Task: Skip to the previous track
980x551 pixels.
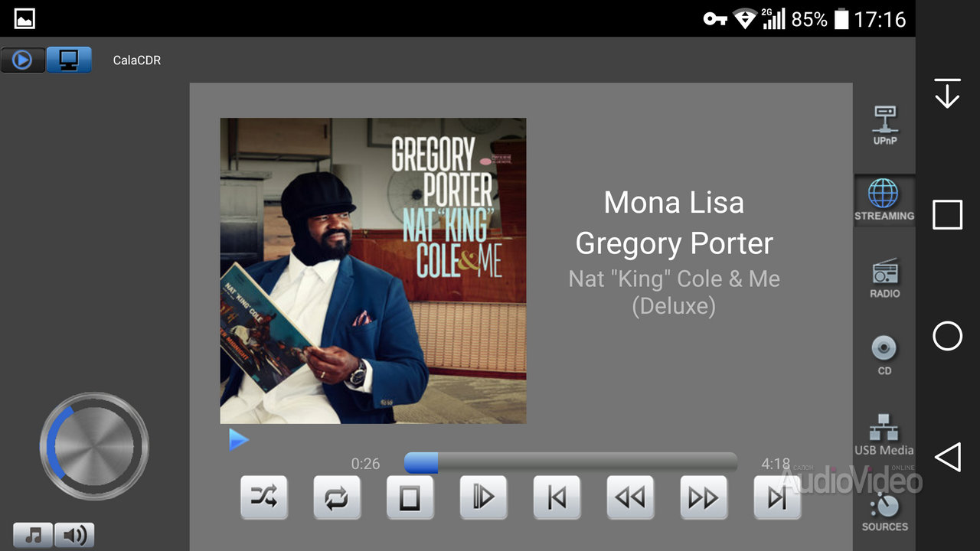Action: pos(557,498)
